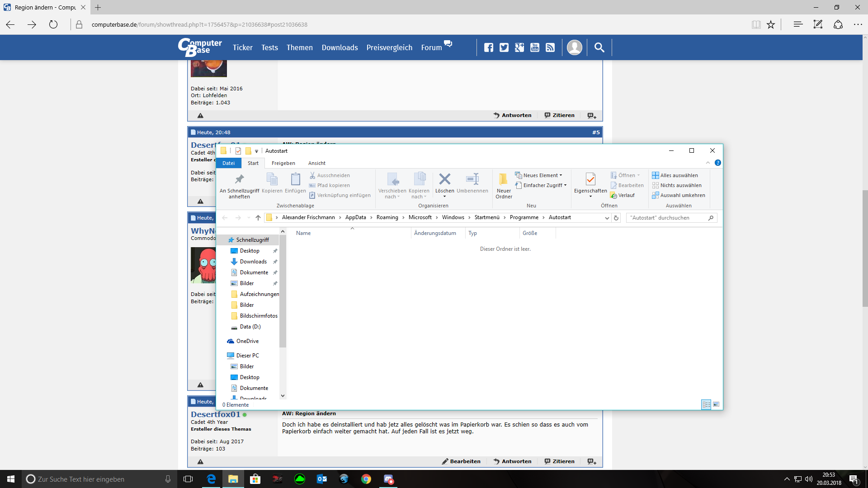Expand the Einfacher Zugriff dropdown
868x488 pixels.
coord(543,185)
